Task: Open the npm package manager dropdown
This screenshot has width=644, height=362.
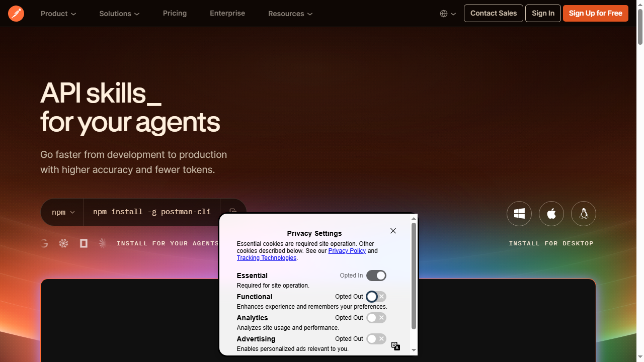Action: 63,212
